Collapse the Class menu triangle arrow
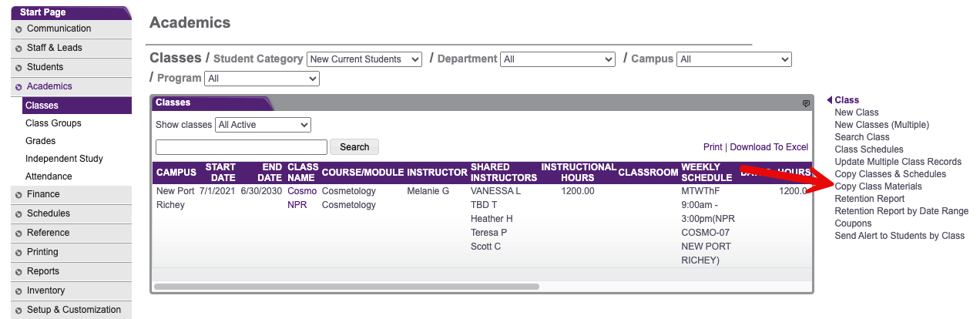Viewport: 980px width, 319px height. pos(830,100)
